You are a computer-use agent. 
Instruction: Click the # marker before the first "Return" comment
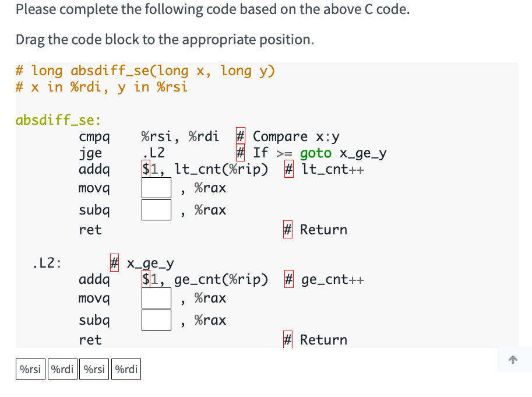click(x=287, y=230)
